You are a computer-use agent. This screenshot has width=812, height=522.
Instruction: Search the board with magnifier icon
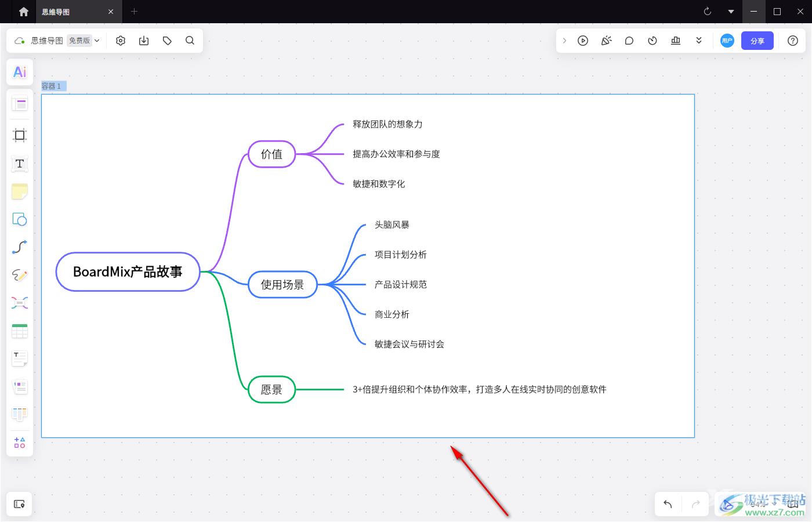coord(190,41)
